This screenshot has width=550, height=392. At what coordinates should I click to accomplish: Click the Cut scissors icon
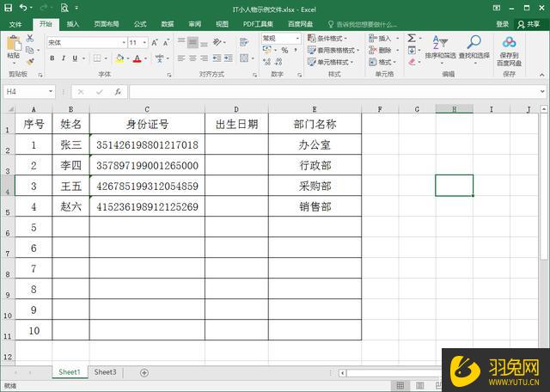(30, 38)
